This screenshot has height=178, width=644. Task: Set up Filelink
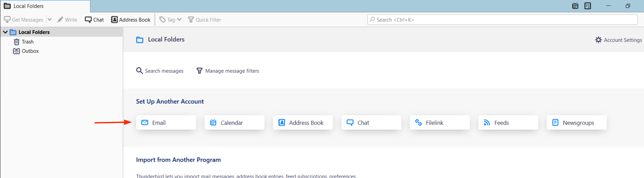tap(440, 122)
